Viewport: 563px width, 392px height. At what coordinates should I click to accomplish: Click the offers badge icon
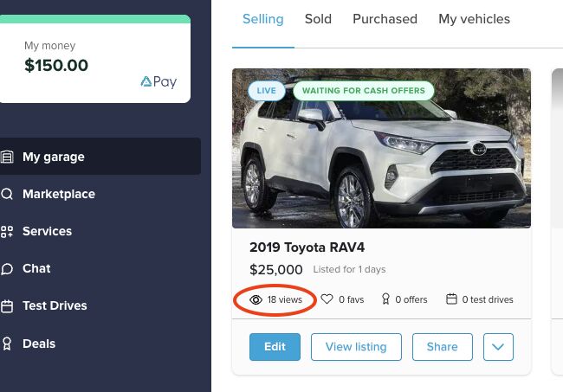(x=386, y=299)
